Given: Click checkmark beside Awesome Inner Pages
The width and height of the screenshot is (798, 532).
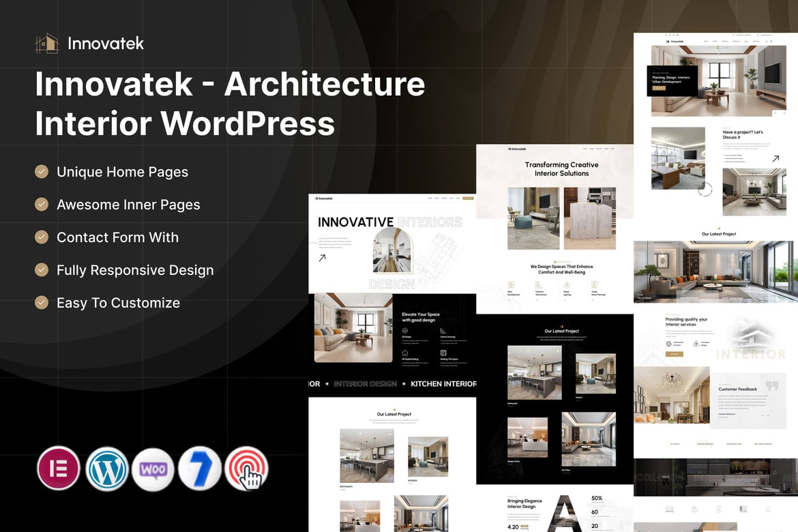Looking at the screenshot, I should click(42, 204).
